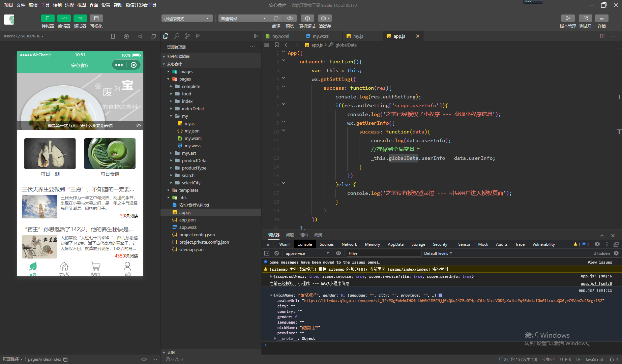
Task: Toggle the editor panel button
Action: point(64,18)
